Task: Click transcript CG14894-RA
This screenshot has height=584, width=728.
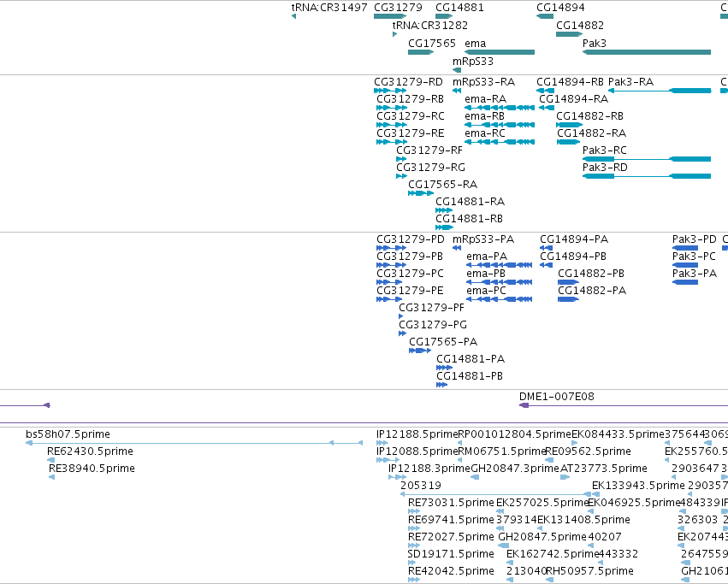Action: pos(573,99)
